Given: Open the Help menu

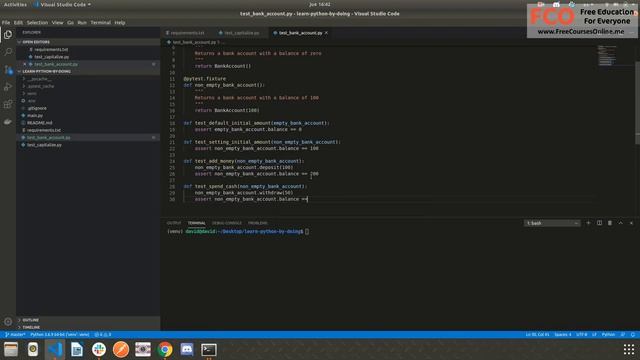Looking at the screenshot, I should pyautogui.click(x=120, y=22).
